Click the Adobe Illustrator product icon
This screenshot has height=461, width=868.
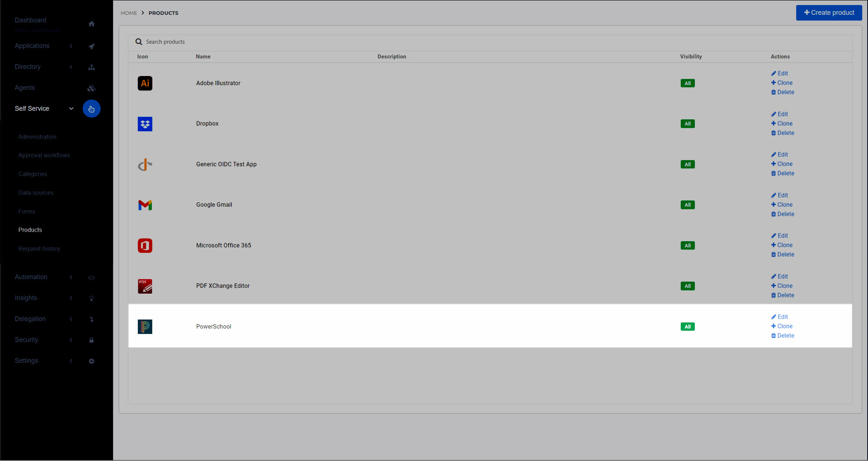[x=145, y=83]
